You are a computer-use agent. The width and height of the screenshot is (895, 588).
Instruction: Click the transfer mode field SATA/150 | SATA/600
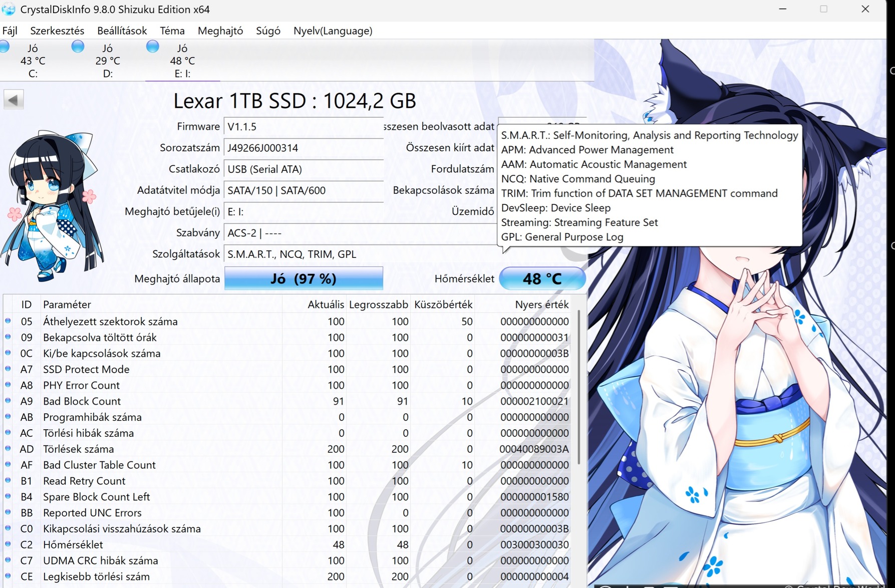click(304, 190)
